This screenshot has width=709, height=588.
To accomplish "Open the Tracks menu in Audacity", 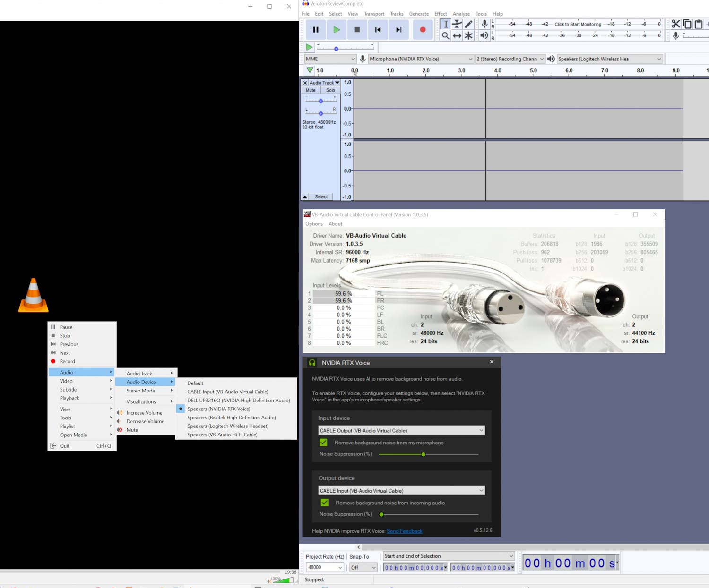I will tap(397, 14).
